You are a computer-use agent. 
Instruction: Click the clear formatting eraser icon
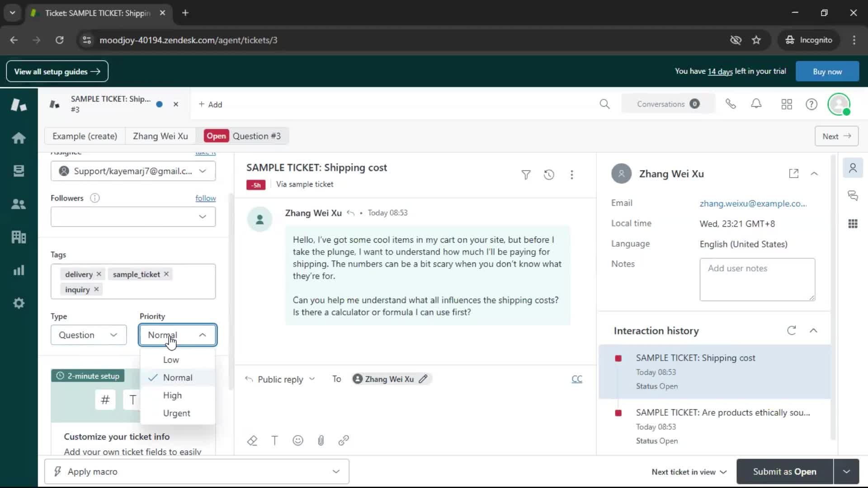click(x=252, y=441)
